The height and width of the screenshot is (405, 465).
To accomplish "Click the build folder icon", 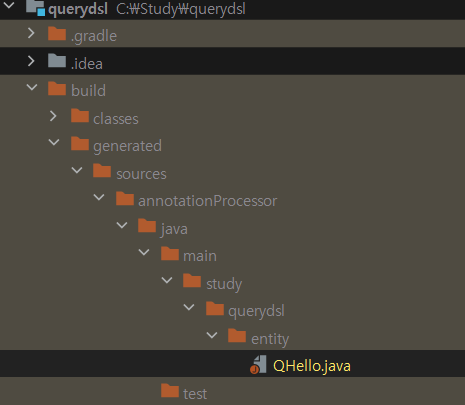I will 57,89.
